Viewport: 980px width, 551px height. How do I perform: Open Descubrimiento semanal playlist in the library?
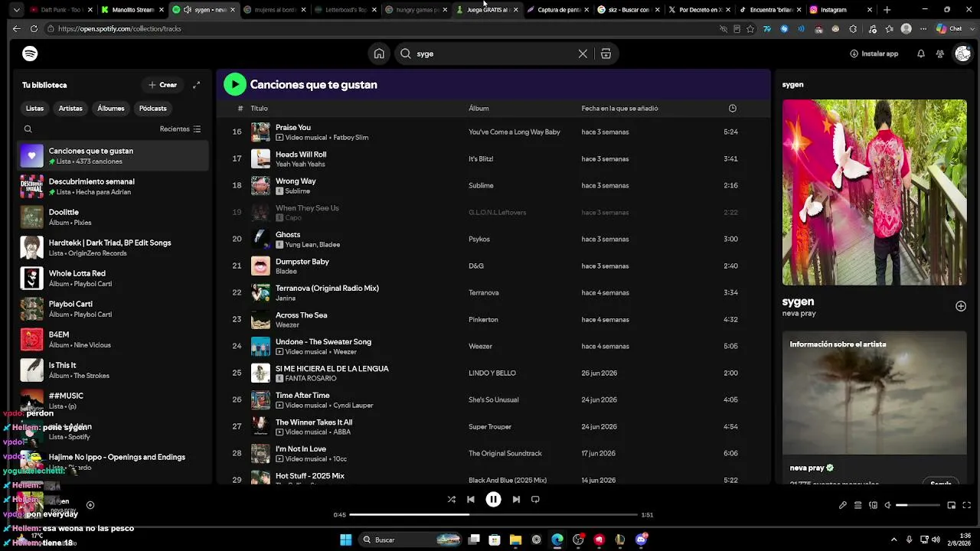pyautogui.click(x=113, y=187)
